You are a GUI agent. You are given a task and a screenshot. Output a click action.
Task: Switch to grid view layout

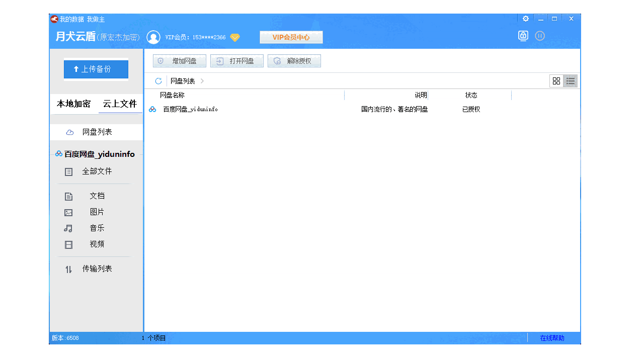point(556,80)
